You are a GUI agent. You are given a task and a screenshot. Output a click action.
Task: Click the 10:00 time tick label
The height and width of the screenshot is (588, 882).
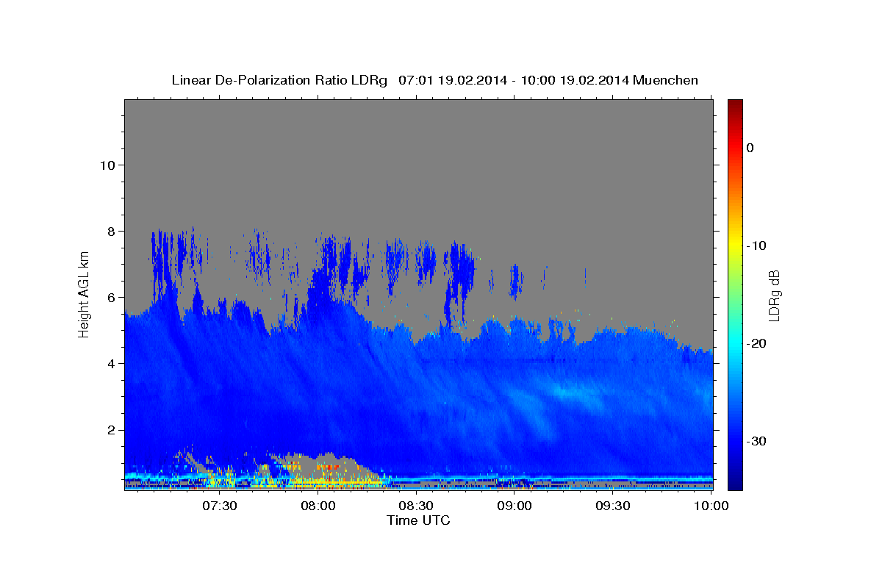(711, 506)
